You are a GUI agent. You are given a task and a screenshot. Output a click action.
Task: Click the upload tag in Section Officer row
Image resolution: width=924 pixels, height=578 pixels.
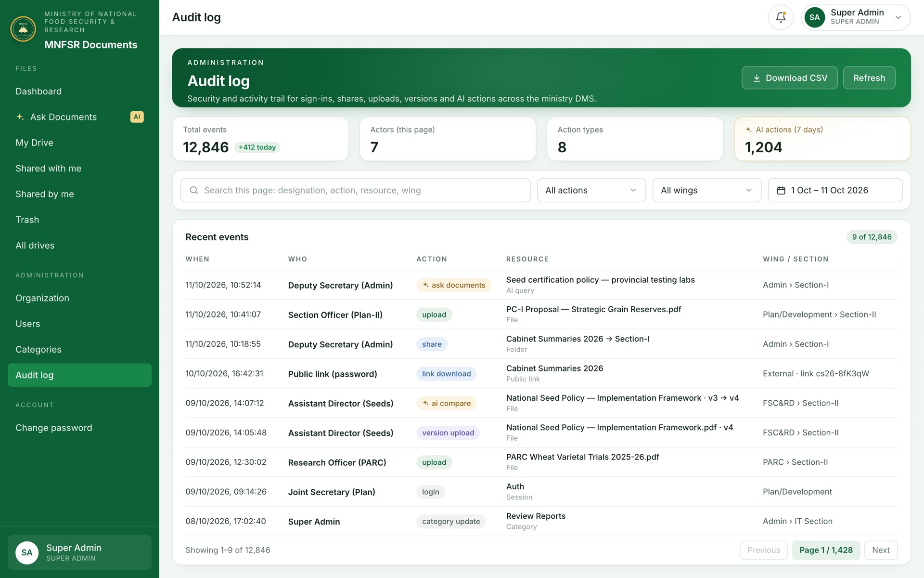[434, 315]
